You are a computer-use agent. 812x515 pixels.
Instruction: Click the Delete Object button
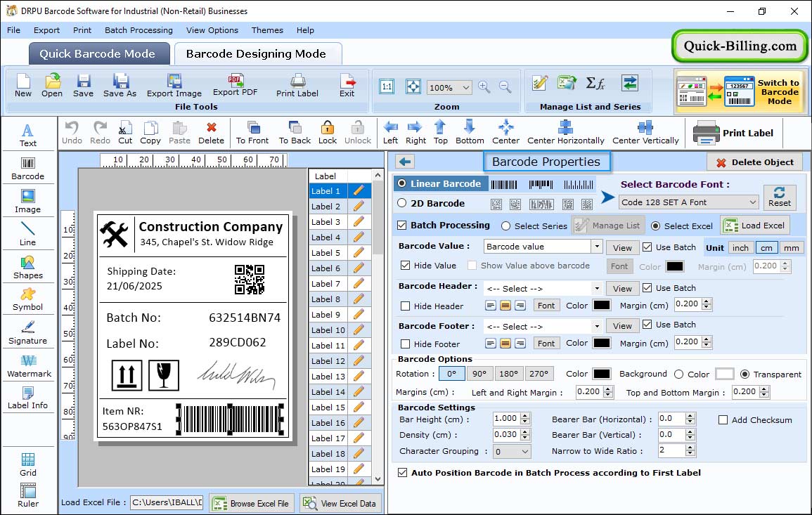755,162
